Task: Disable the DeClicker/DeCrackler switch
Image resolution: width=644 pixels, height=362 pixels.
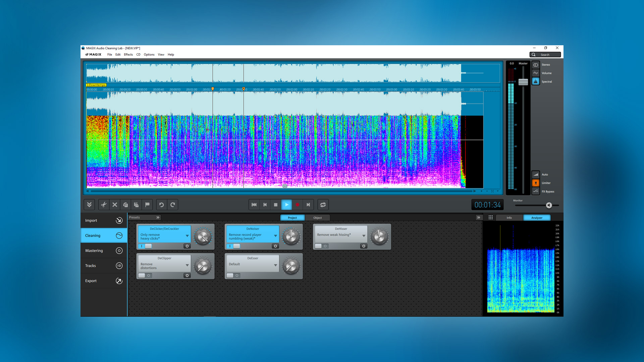Action: [x=145, y=246]
